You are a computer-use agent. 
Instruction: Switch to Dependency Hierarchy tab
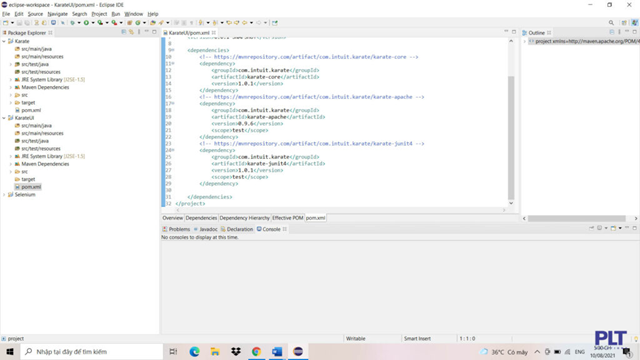(x=244, y=218)
